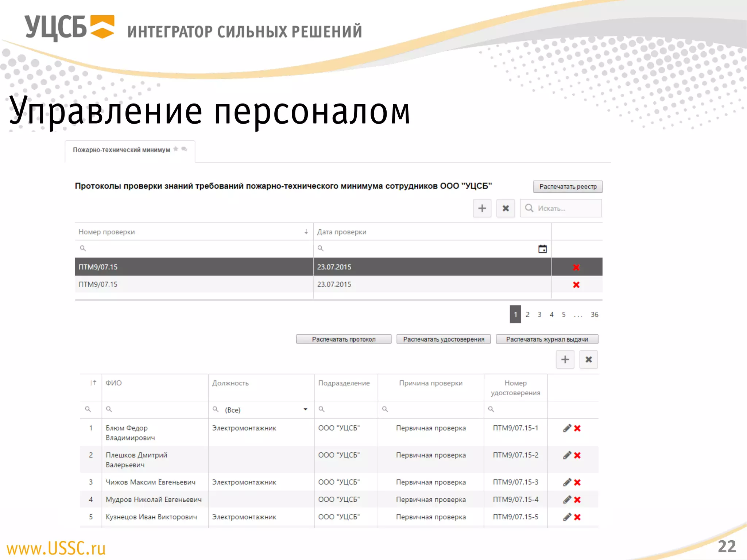Click the Причина проверки filter field

point(431,409)
